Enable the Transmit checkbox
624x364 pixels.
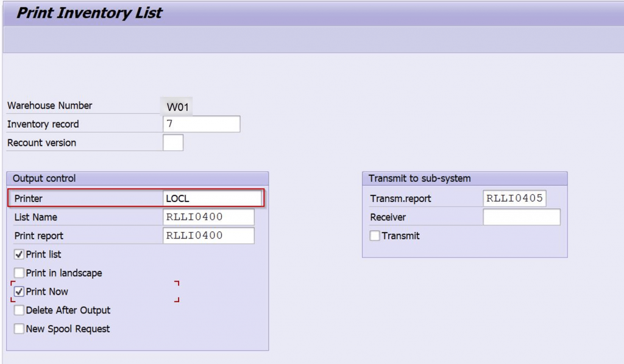375,236
